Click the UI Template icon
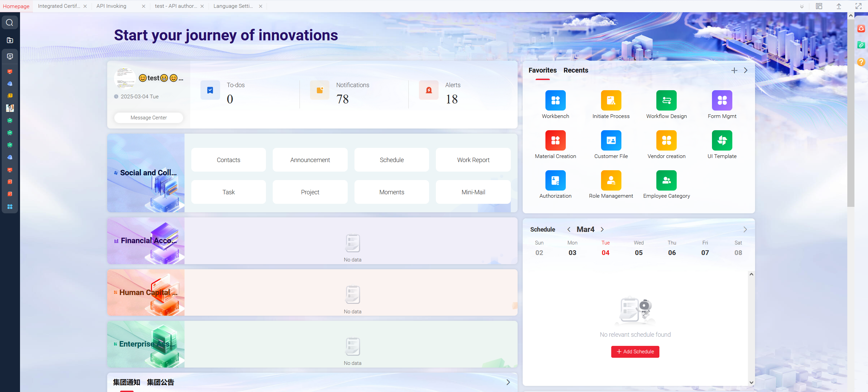Screen dimensions: 868x392 (x=722, y=140)
